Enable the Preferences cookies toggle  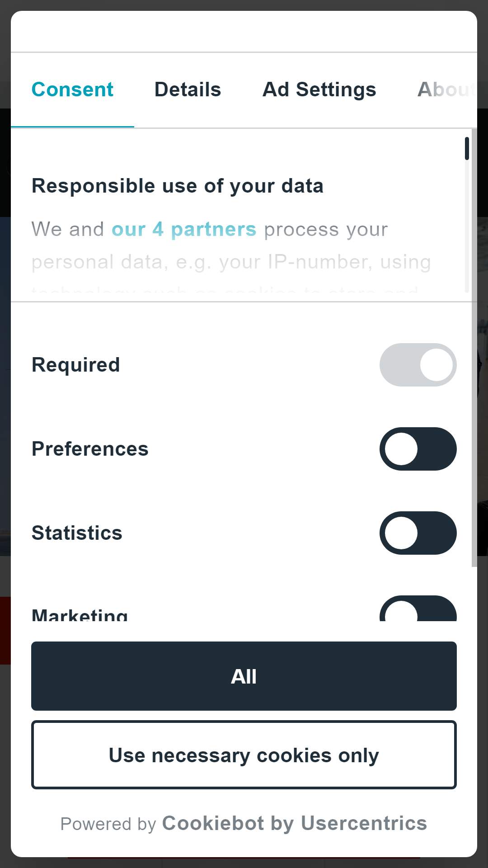click(418, 449)
